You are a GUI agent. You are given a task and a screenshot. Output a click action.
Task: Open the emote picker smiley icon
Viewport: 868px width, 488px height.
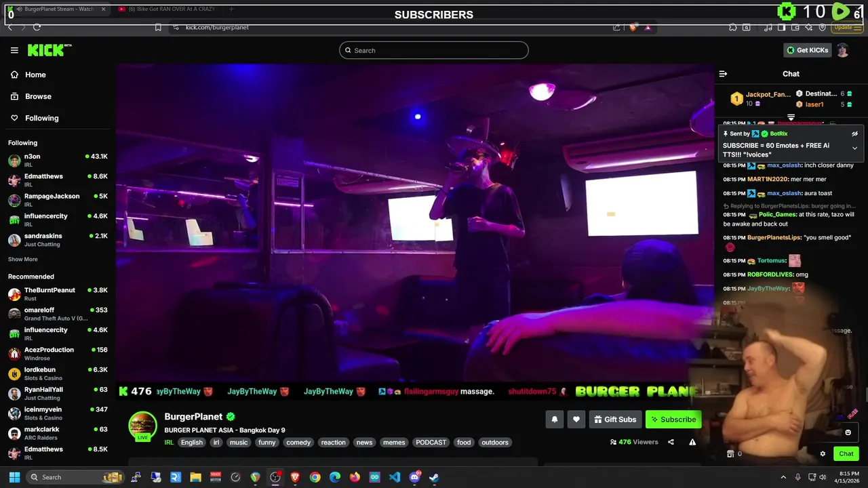point(848,432)
